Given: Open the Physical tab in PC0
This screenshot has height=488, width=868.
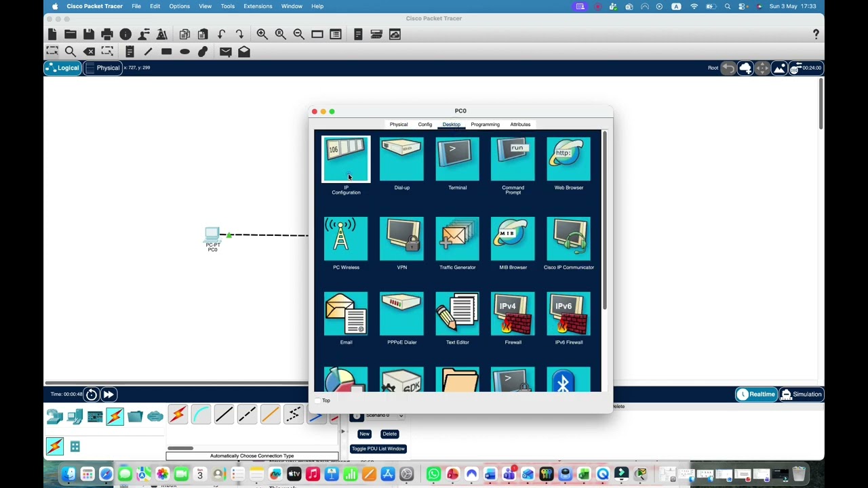Looking at the screenshot, I should coord(399,125).
